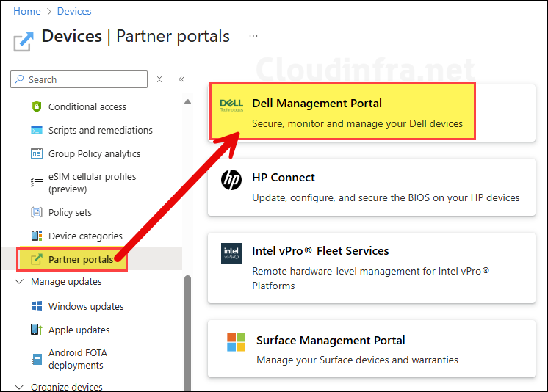Click the Conditional access shield icon

tap(36, 106)
